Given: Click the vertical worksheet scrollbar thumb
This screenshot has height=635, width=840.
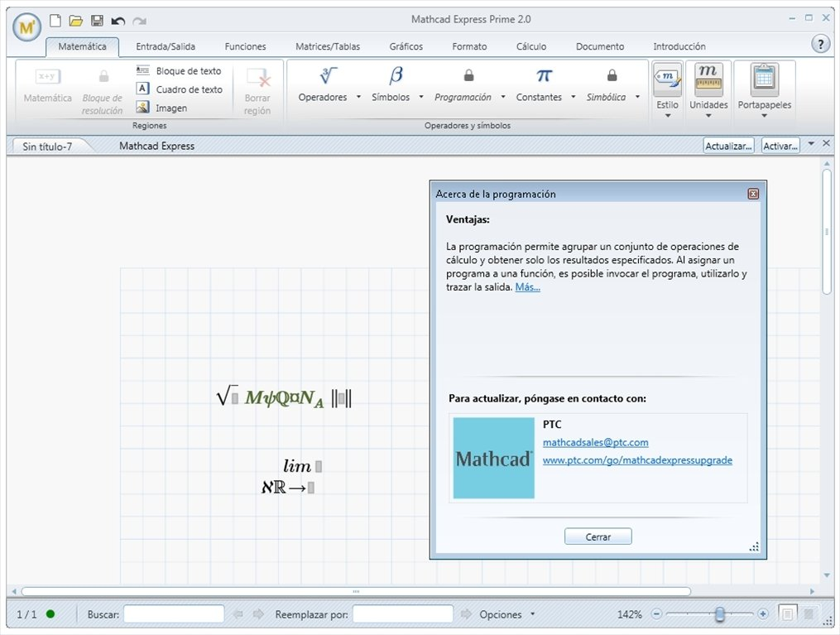Looking at the screenshot, I should [x=827, y=232].
